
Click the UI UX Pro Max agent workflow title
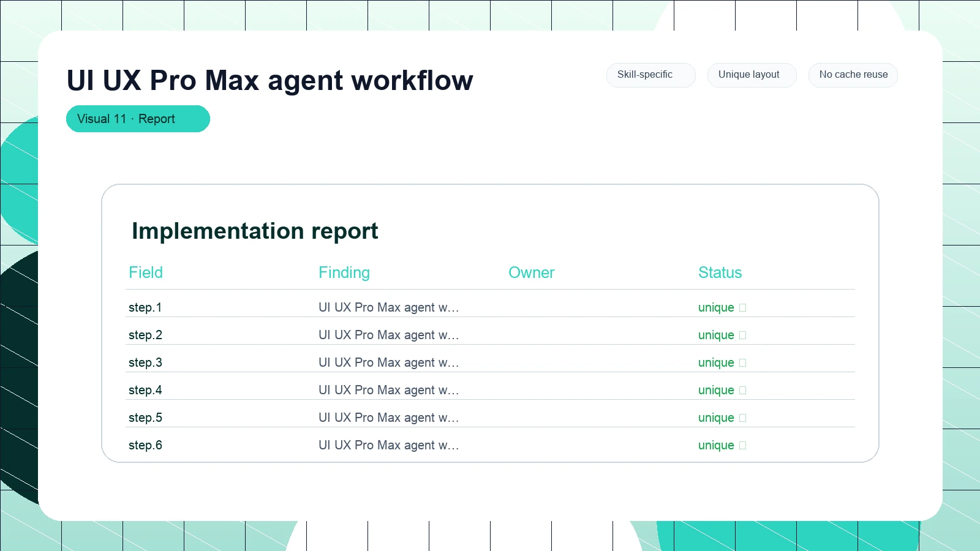269,80
